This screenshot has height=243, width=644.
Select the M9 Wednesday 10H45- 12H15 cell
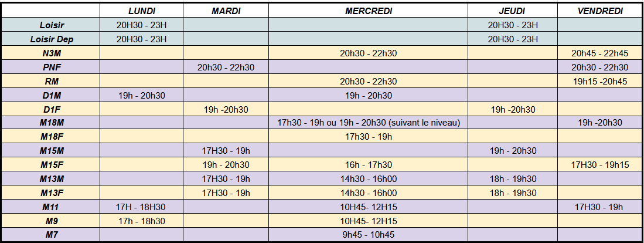(369, 220)
